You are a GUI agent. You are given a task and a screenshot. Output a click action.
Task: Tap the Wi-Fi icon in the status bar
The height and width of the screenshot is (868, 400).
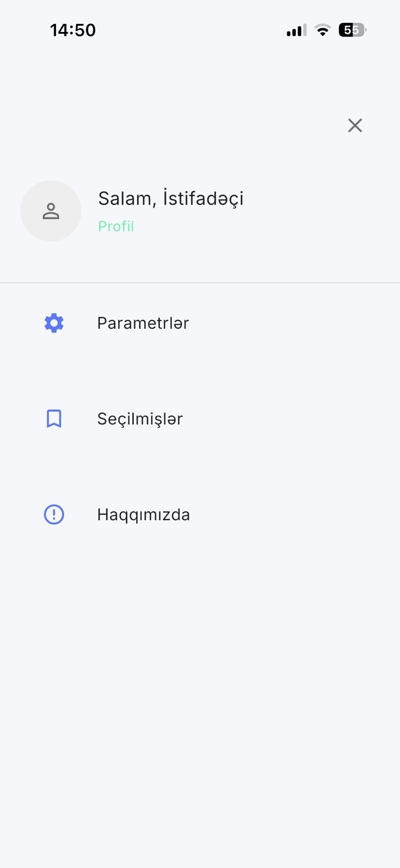coord(322,30)
